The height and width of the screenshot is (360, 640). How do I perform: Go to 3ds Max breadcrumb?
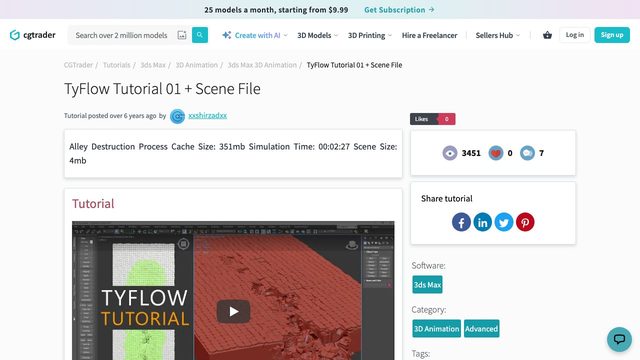click(153, 65)
